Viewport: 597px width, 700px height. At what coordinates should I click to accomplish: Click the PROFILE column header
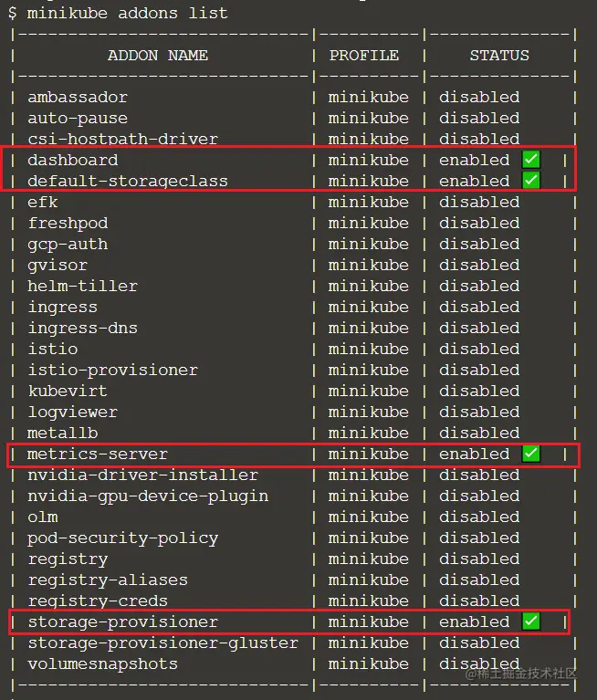point(364,56)
